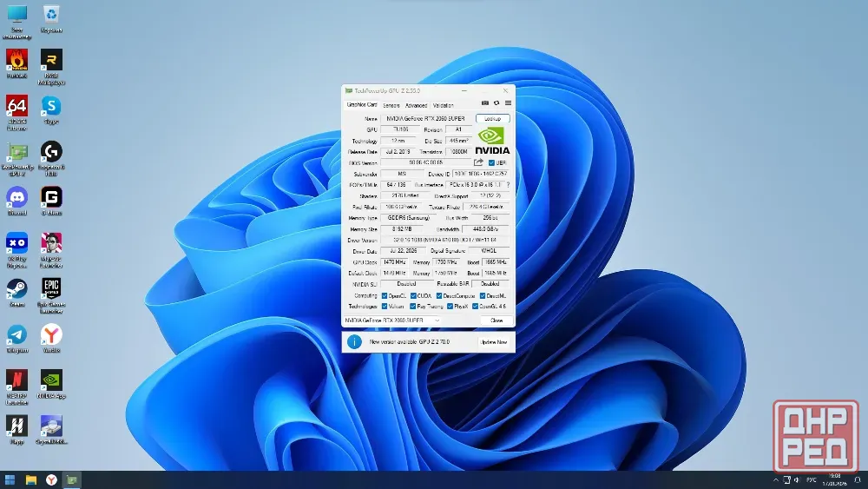Open the Steam desktop icon

click(x=17, y=293)
